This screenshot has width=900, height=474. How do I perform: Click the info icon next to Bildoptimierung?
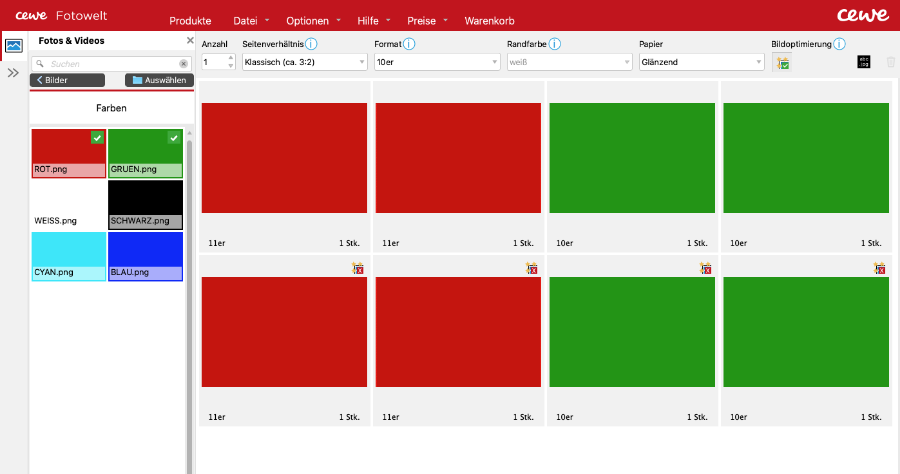point(839,44)
